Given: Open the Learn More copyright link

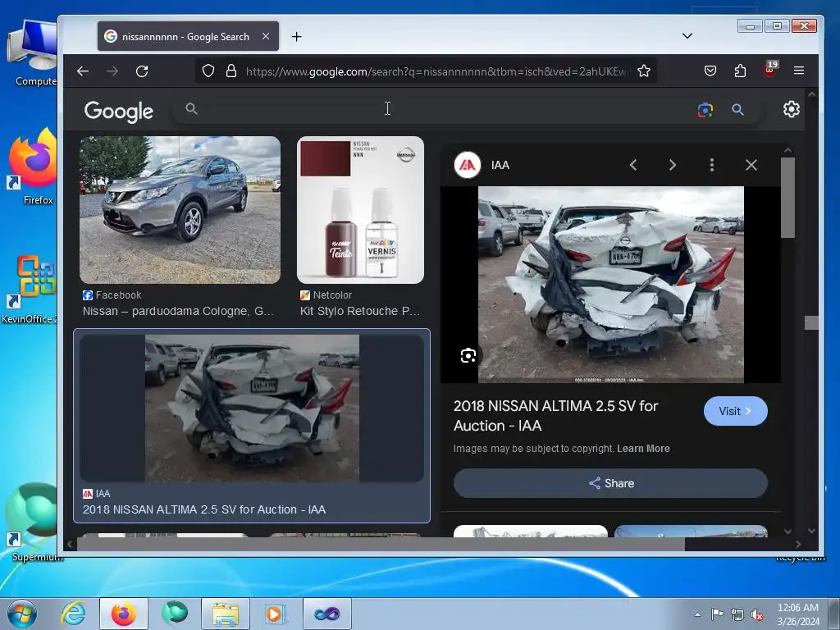Looking at the screenshot, I should 643,449.
